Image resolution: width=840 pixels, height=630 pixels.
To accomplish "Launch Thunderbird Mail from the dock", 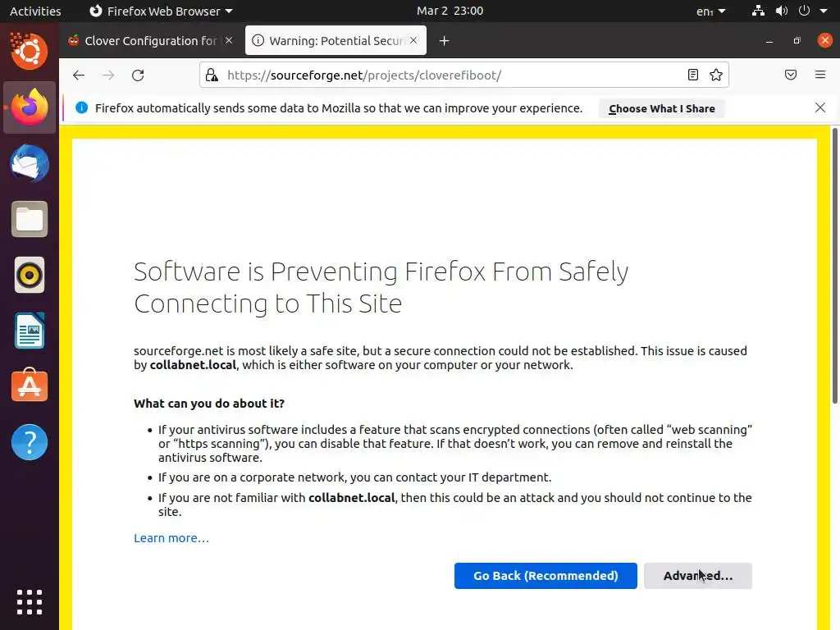I will click(30, 163).
